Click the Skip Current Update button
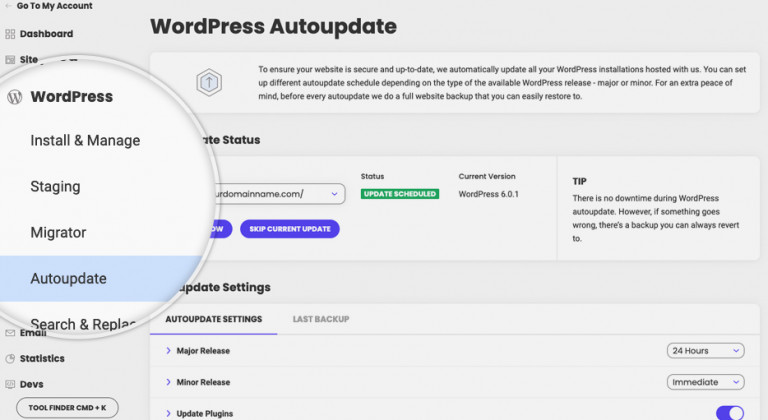768x420 pixels. click(x=289, y=229)
